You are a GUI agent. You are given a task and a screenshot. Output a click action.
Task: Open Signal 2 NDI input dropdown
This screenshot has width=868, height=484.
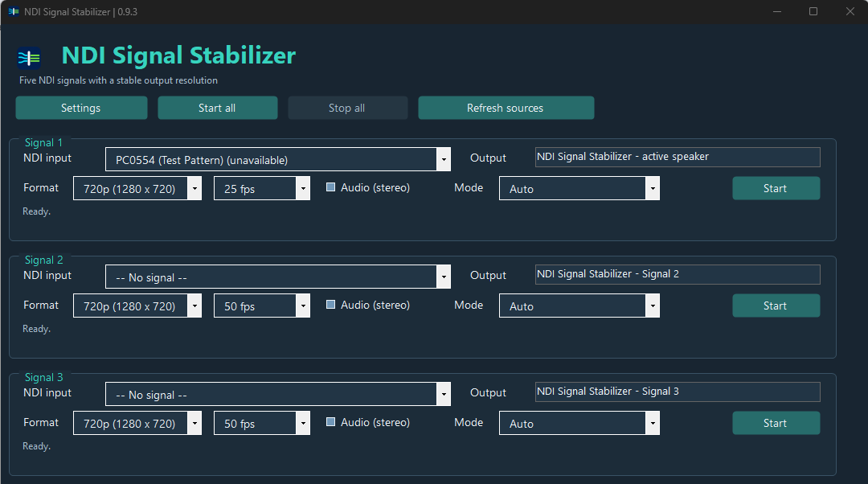pos(278,277)
